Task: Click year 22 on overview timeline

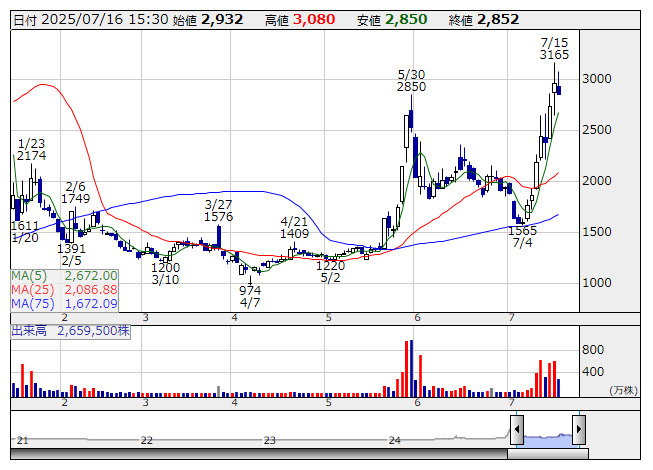Action: (146, 440)
